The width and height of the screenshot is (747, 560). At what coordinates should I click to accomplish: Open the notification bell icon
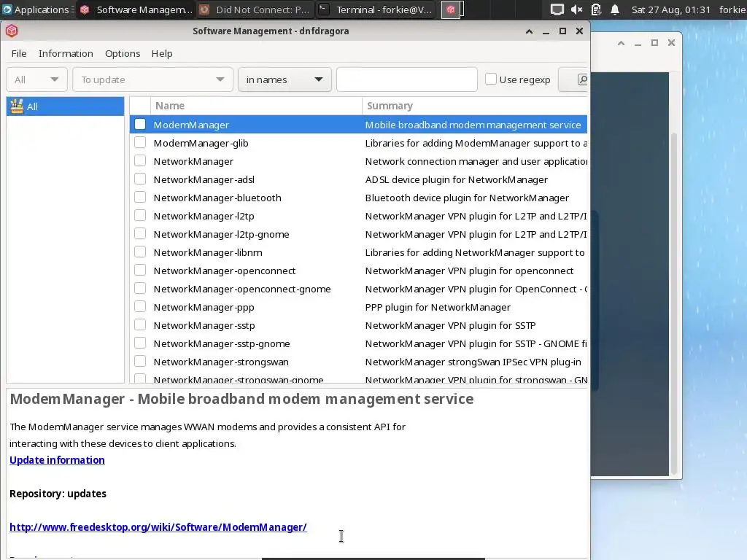tap(615, 9)
